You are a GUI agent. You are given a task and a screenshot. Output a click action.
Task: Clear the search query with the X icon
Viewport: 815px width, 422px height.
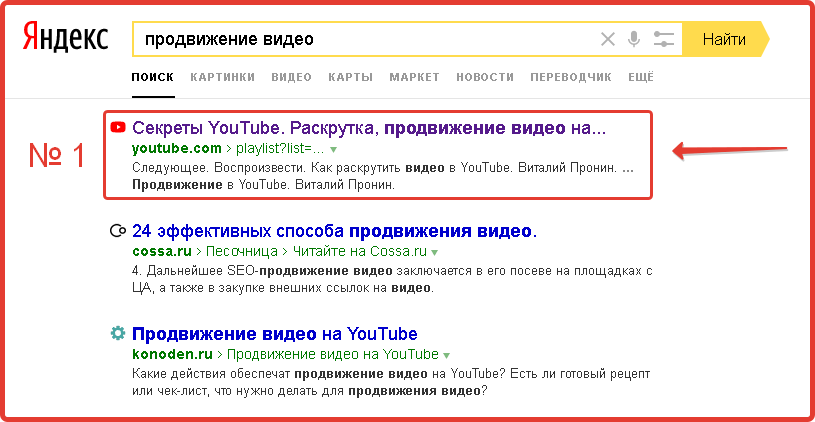point(608,39)
